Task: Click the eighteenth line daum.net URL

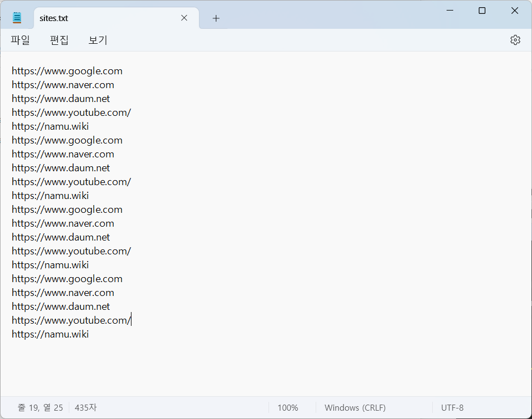Action: click(60, 307)
